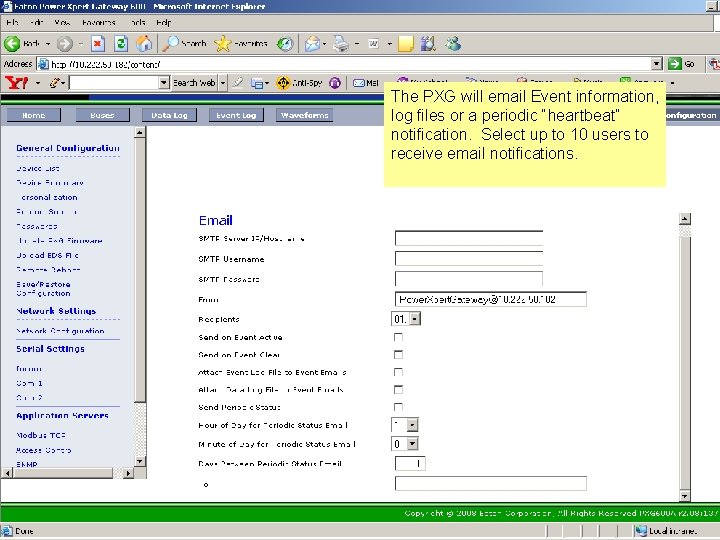Click the Mail envelope toolbar icon
The image size is (720, 540).
click(x=312, y=44)
